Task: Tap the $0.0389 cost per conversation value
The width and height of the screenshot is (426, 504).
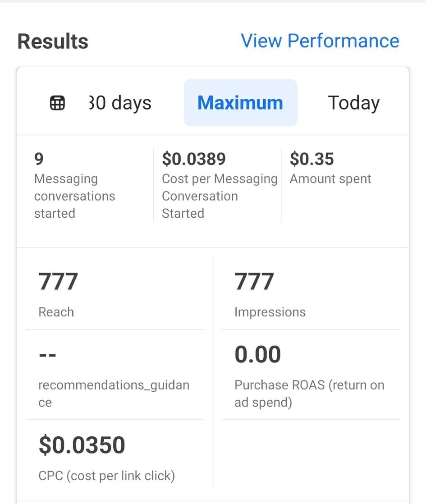Action: point(194,159)
